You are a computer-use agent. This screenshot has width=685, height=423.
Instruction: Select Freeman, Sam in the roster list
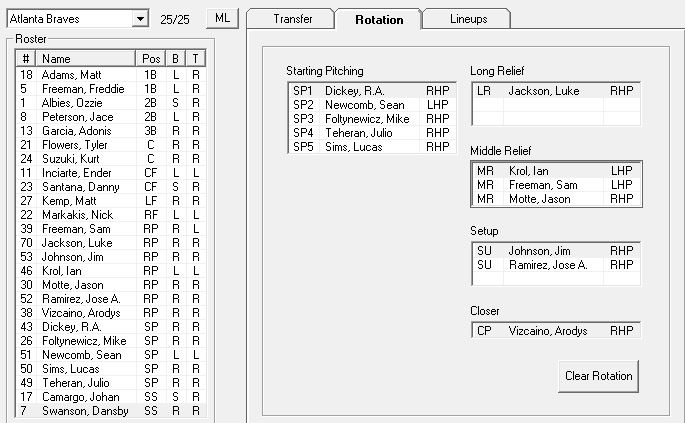click(x=111, y=229)
